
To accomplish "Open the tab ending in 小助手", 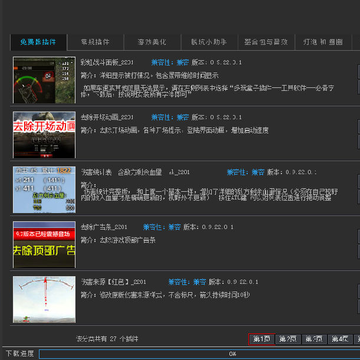I will [209, 42].
